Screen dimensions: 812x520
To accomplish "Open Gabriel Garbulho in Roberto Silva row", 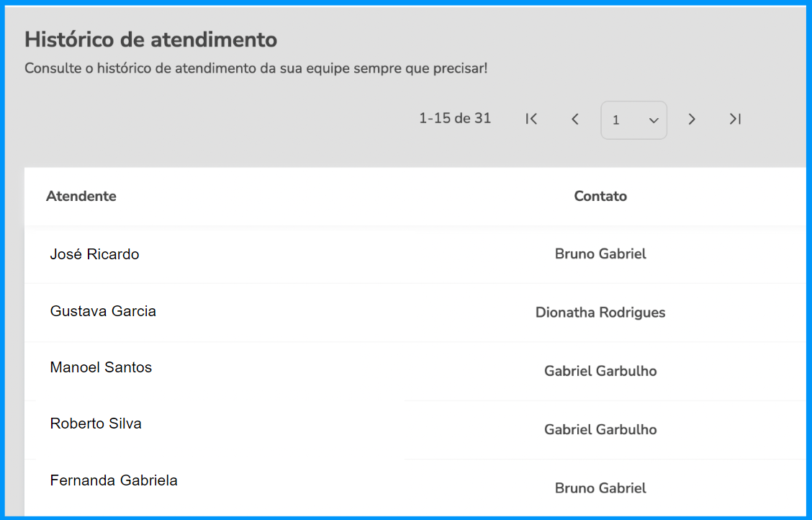I will [x=600, y=429].
